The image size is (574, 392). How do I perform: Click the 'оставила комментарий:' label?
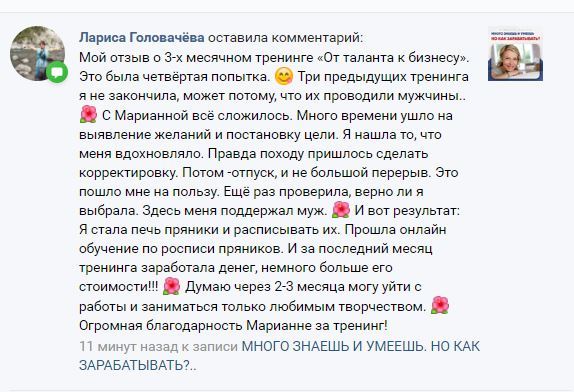click(286, 38)
